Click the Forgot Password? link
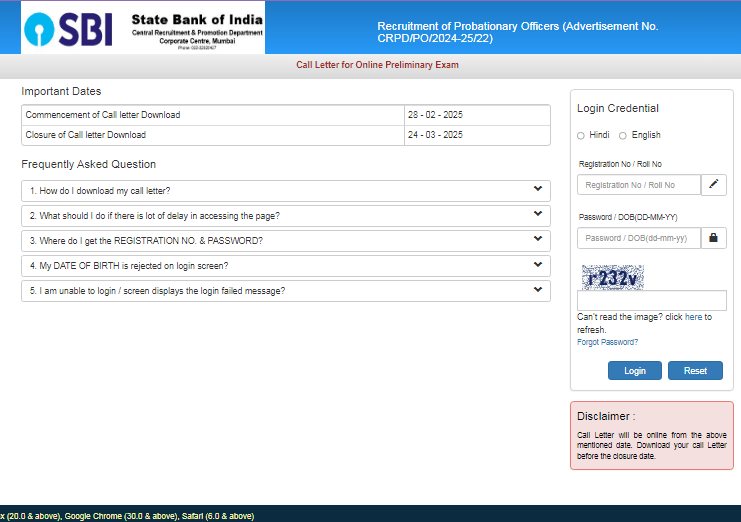The width and height of the screenshot is (741, 522). (607, 342)
